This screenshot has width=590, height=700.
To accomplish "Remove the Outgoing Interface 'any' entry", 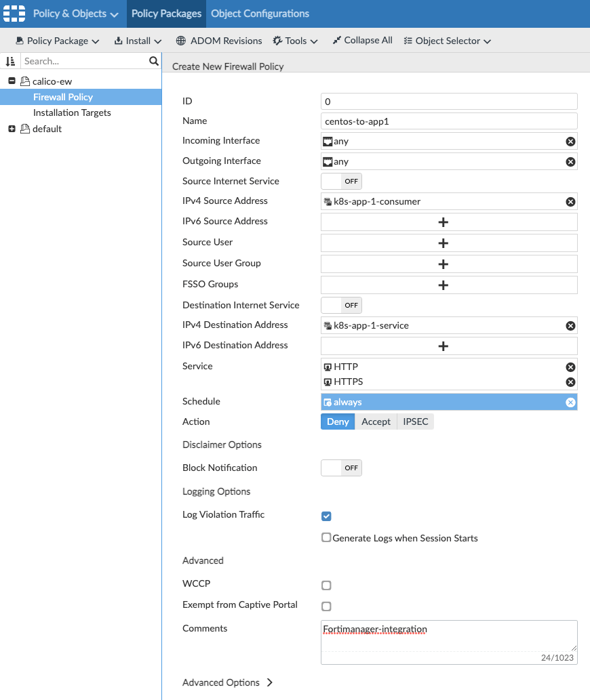I will (x=570, y=161).
